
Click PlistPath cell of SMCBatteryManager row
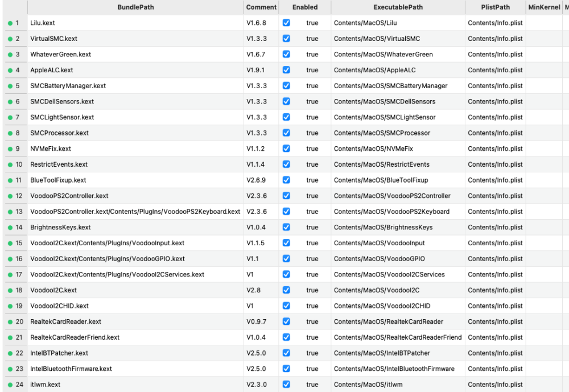tap(496, 86)
